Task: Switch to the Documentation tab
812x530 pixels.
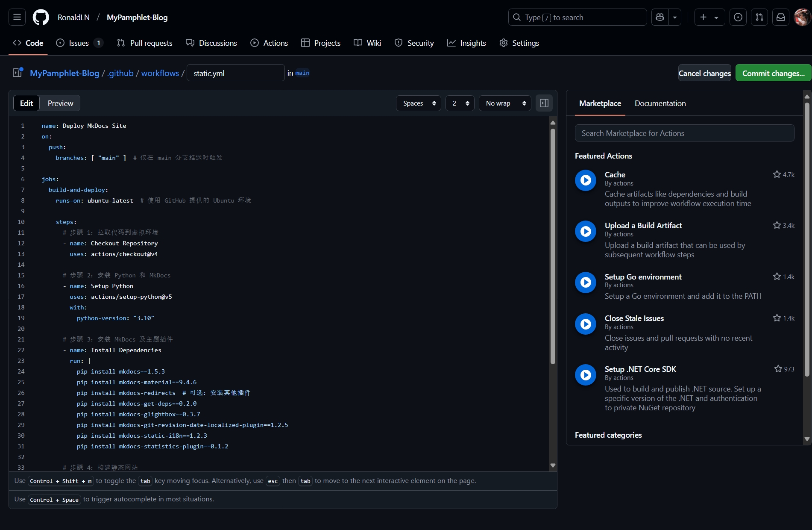Action: coord(660,103)
